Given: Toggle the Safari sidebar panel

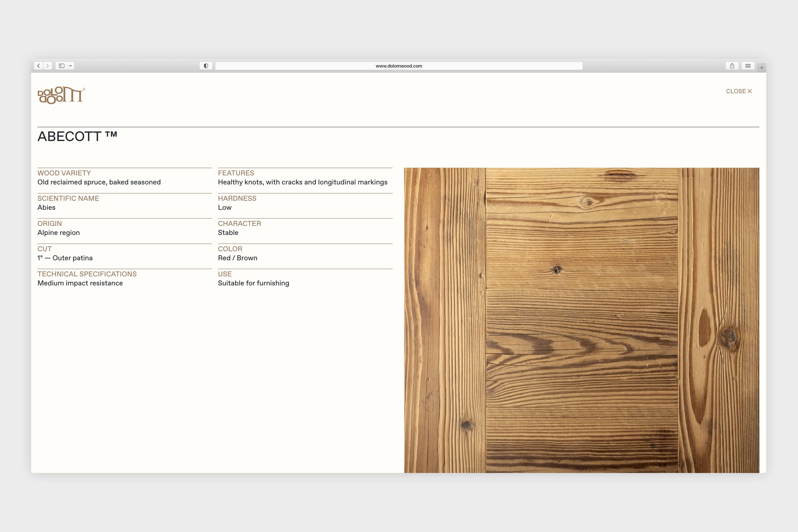Looking at the screenshot, I should click(x=62, y=66).
